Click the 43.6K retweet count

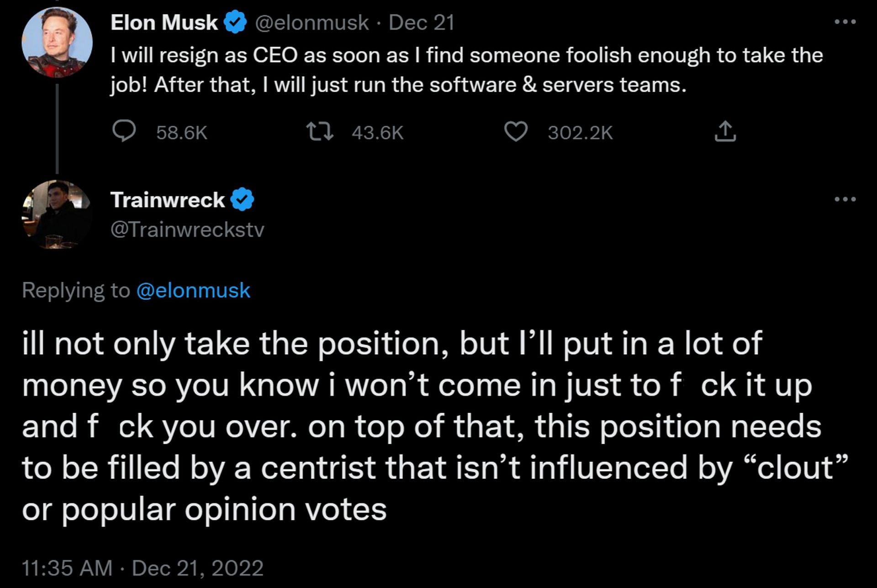click(x=378, y=133)
